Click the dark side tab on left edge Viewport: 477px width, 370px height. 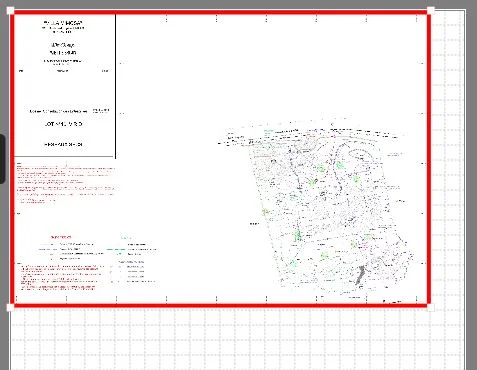(x=2, y=159)
